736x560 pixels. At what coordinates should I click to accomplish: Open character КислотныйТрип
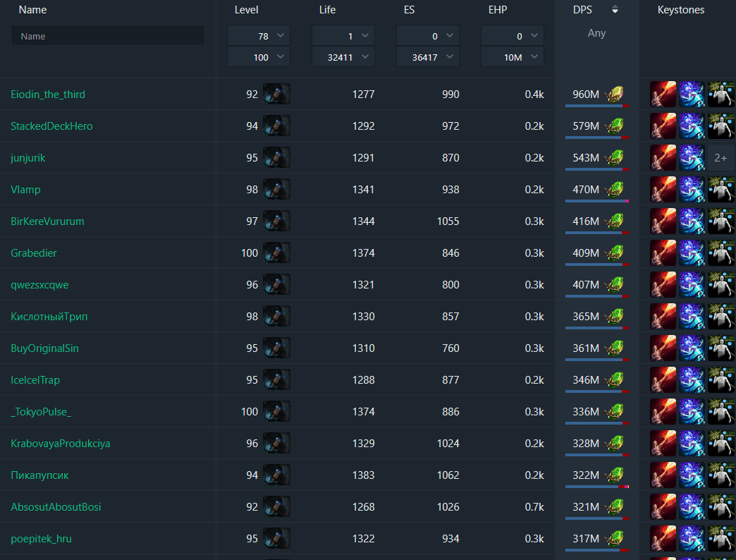[49, 317]
